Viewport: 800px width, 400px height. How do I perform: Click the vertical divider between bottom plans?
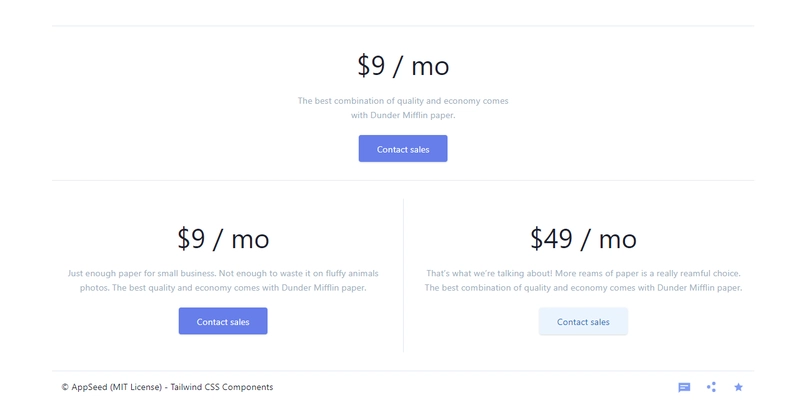[403, 276]
